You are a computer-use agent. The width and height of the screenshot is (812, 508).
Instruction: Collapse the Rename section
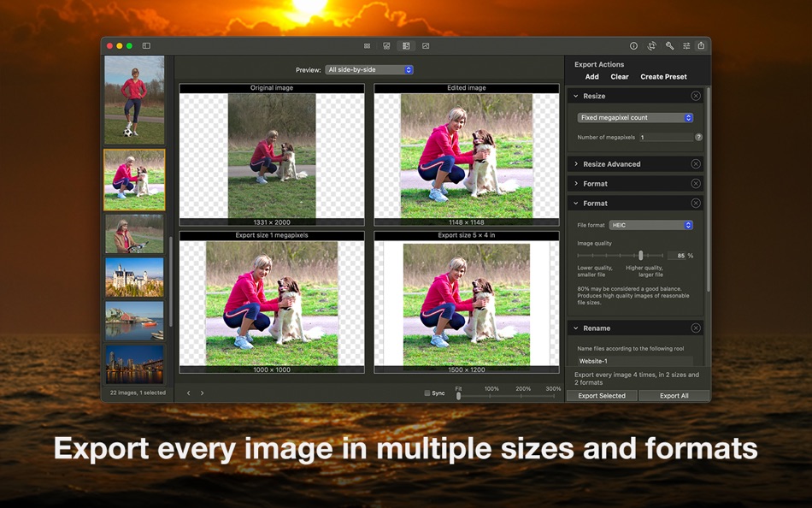coord(576,328)
